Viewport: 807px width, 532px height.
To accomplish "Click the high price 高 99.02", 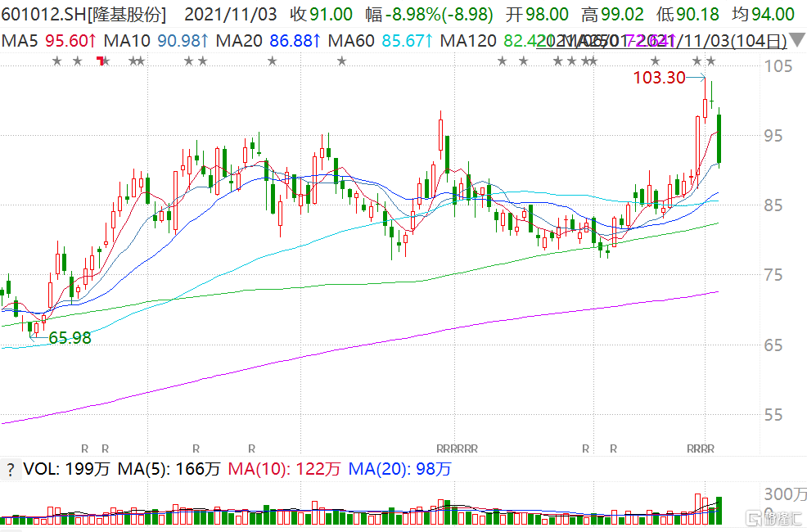I will pyautogui.click(x=612, y=15).
